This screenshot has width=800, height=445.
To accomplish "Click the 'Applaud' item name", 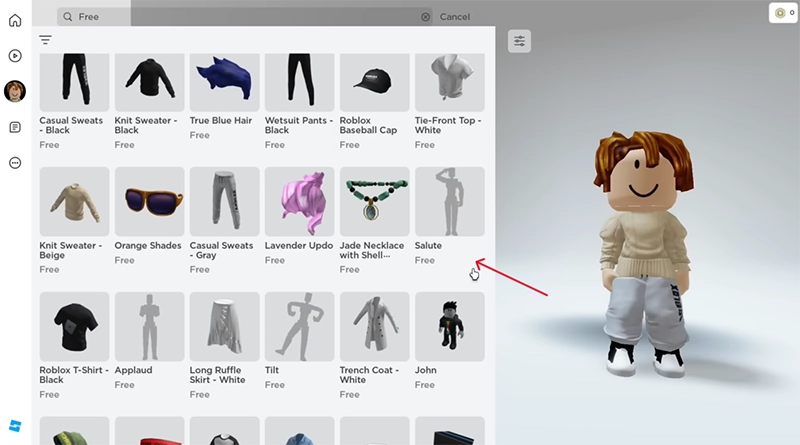I will (x=133, y=370).
